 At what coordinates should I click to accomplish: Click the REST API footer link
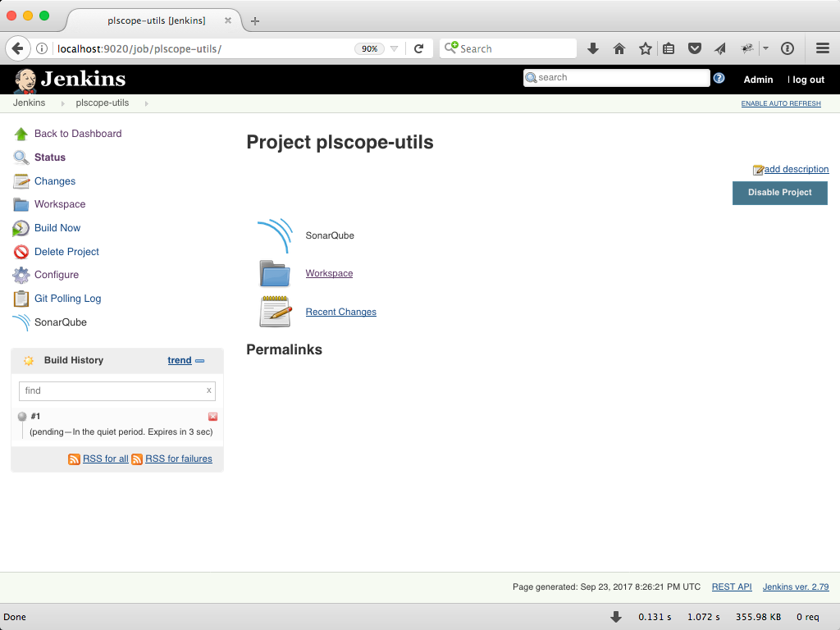731,587
